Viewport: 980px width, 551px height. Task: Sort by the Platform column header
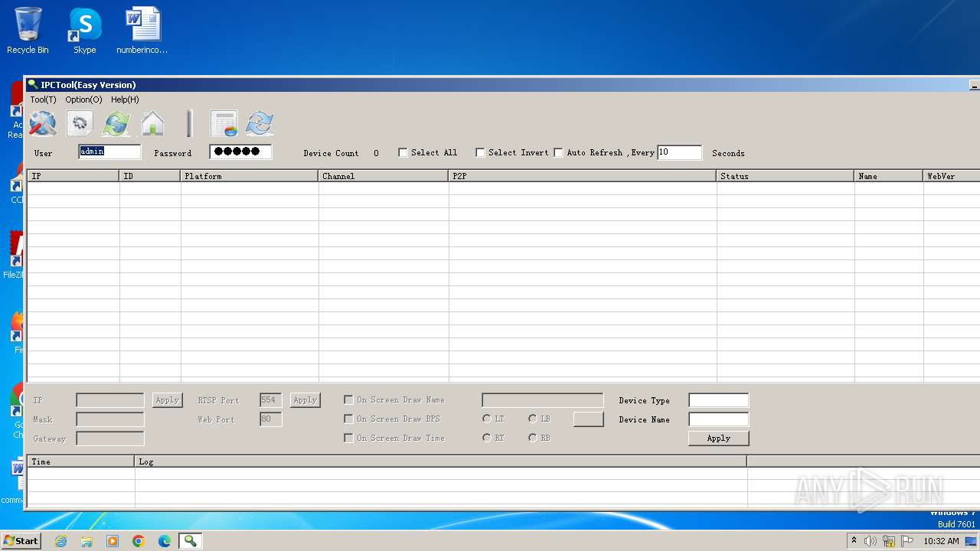coord(250,176)
